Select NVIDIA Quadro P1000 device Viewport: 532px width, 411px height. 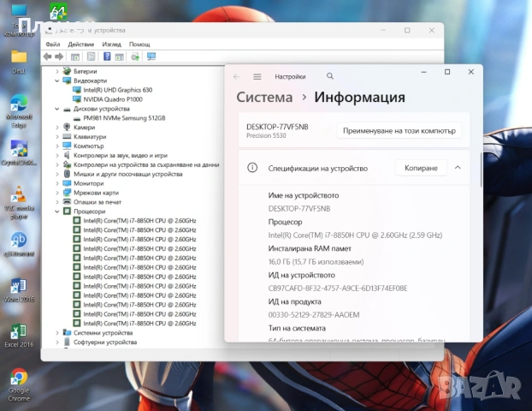click(x=113, y=99)
